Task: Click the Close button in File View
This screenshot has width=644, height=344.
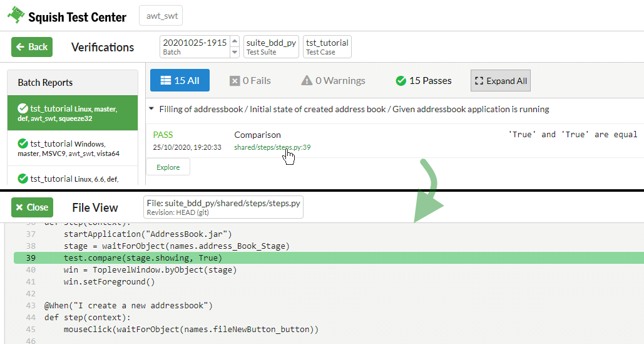Action: (32, 207)
